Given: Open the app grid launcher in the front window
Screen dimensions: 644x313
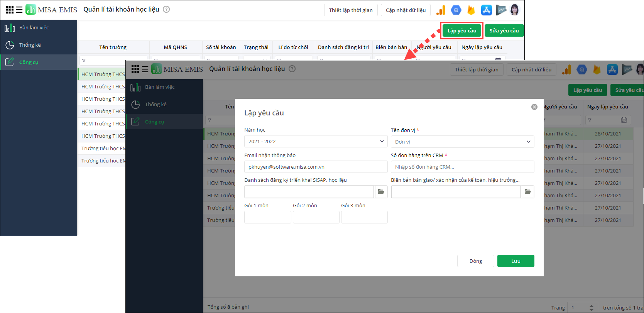Looking at the screenshot, I should coord(135,69).
